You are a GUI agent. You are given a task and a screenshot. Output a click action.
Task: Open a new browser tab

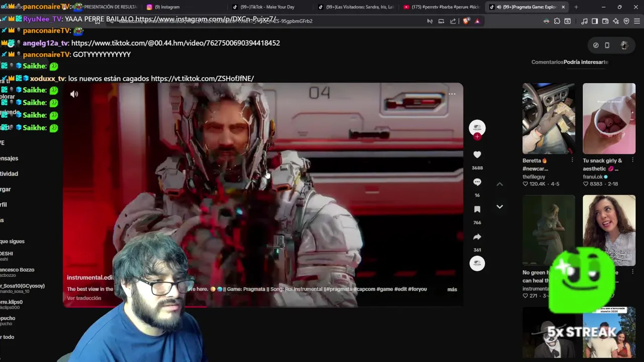[x=576, y=7]
